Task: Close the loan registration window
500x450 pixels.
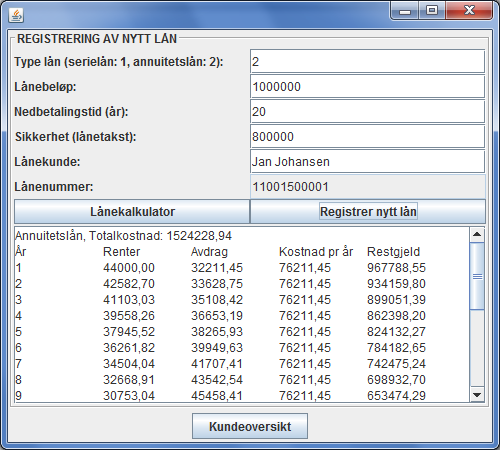Action: tap(469, 11)
